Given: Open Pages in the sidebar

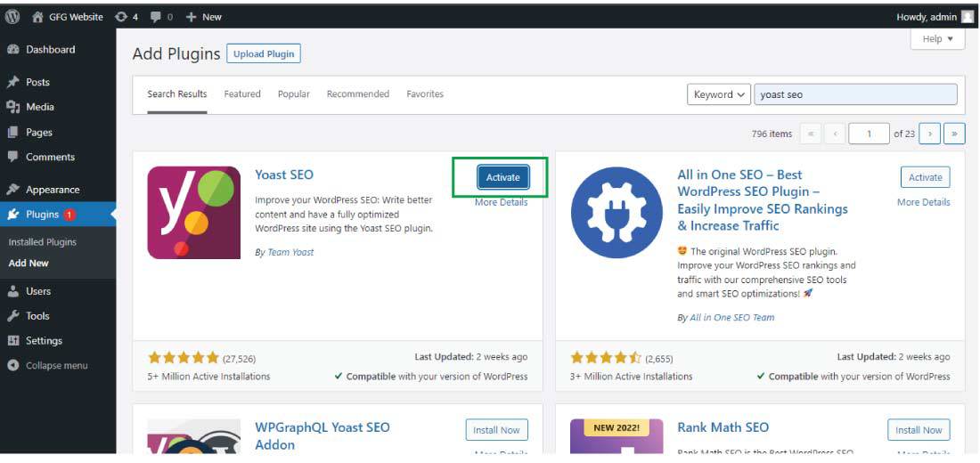Looking at the screenshot, I should tap(38, 133).
